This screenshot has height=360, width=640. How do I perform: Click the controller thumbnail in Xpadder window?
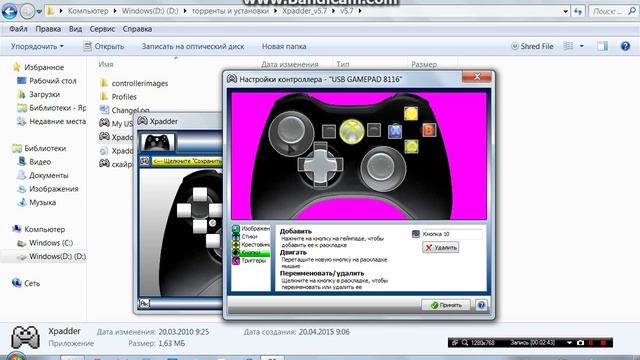pos(157,142)
